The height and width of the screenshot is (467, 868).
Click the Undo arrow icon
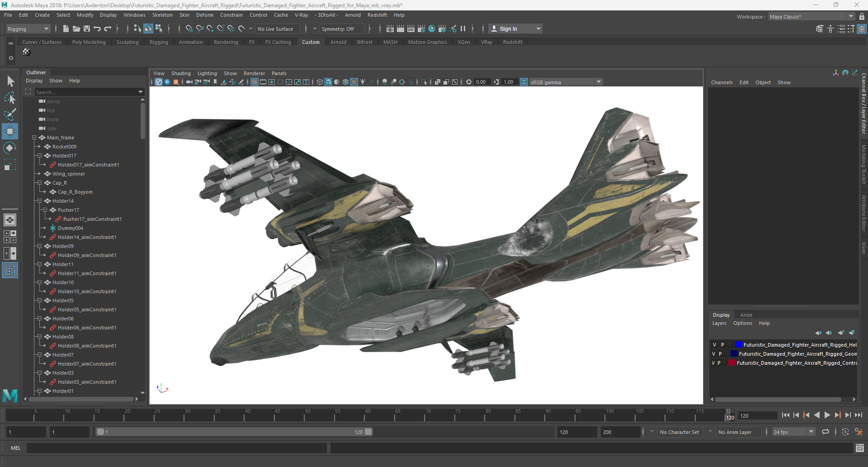[x=97, y=29]
